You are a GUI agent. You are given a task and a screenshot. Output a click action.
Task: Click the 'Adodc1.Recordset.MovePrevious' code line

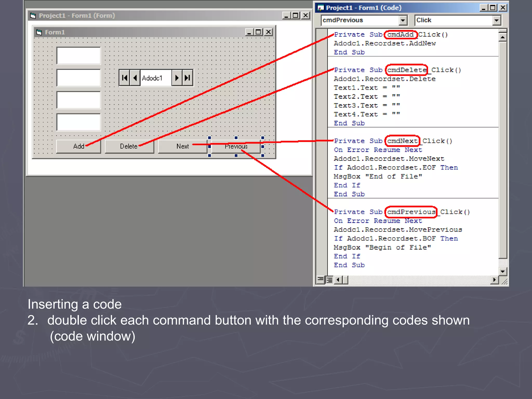398,230
